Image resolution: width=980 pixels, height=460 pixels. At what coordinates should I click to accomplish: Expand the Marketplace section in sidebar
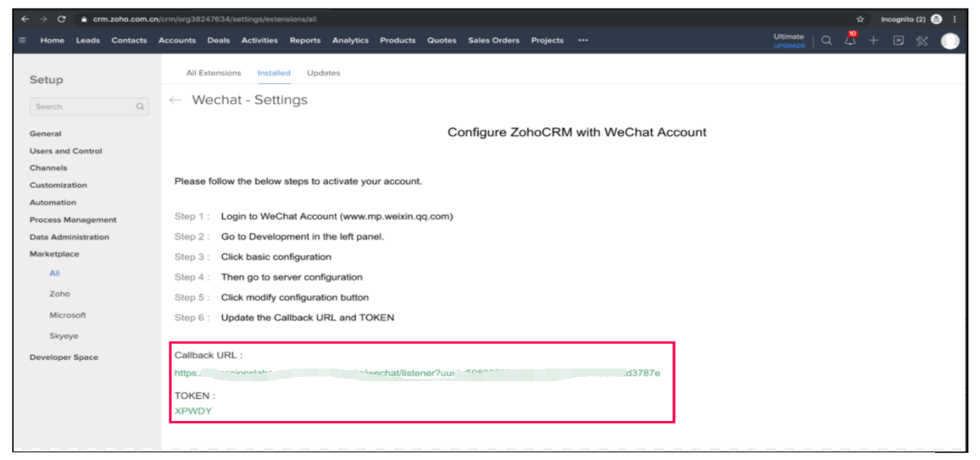54,254
